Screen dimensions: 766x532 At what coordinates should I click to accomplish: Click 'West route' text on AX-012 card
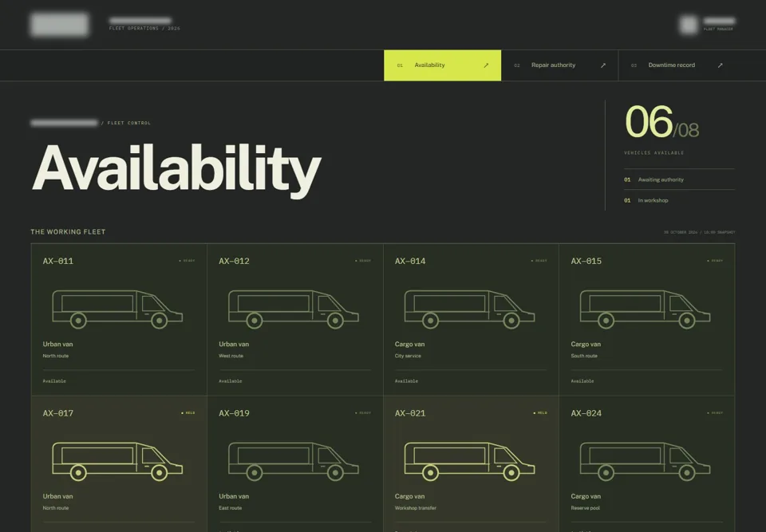click(x=231, y=356)
